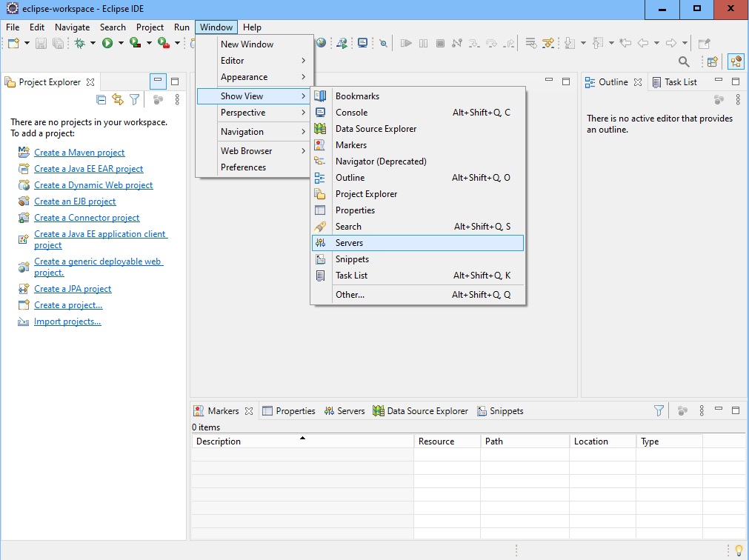
Task: Expand the Perspective submenu
Action: 254,112
